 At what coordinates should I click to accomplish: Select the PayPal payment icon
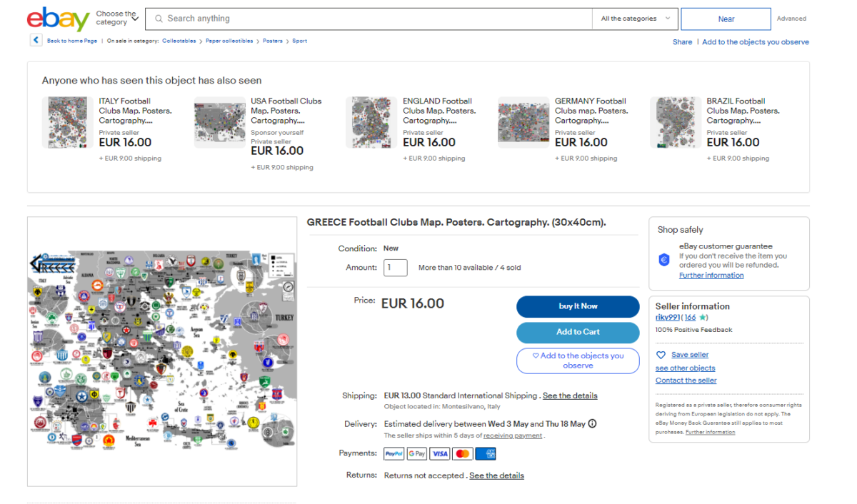coord(394,453)
